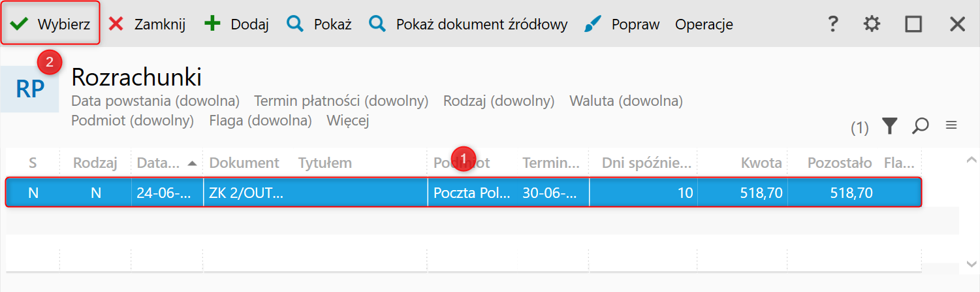Expand the Data powstania (dowolna) filter

155,101
